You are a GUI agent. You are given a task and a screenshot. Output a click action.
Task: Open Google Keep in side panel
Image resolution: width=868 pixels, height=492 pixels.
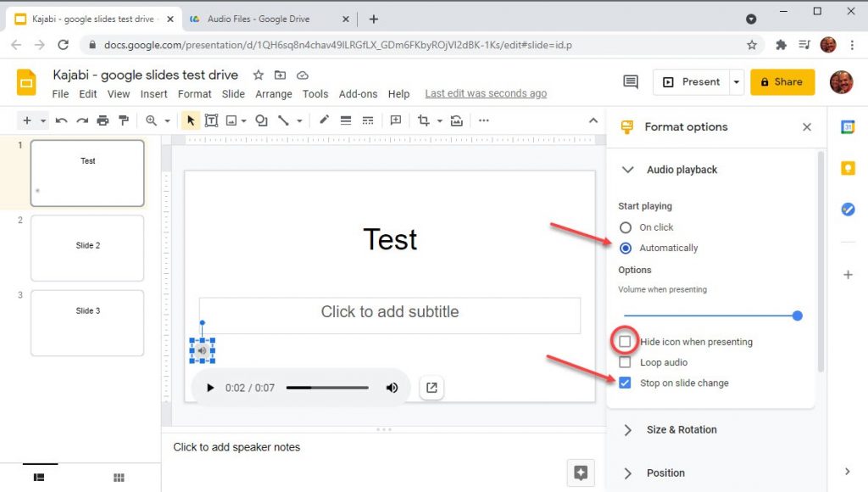pos(848,168)
